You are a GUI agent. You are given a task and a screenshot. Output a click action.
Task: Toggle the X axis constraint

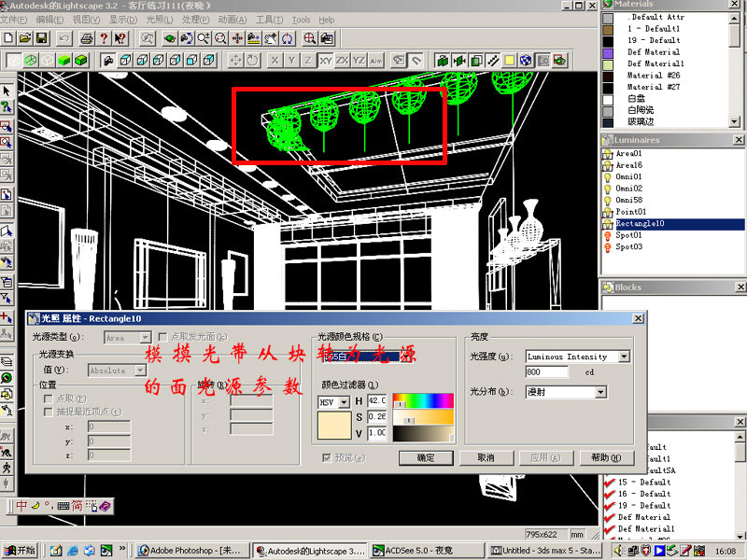coord(275,60)
